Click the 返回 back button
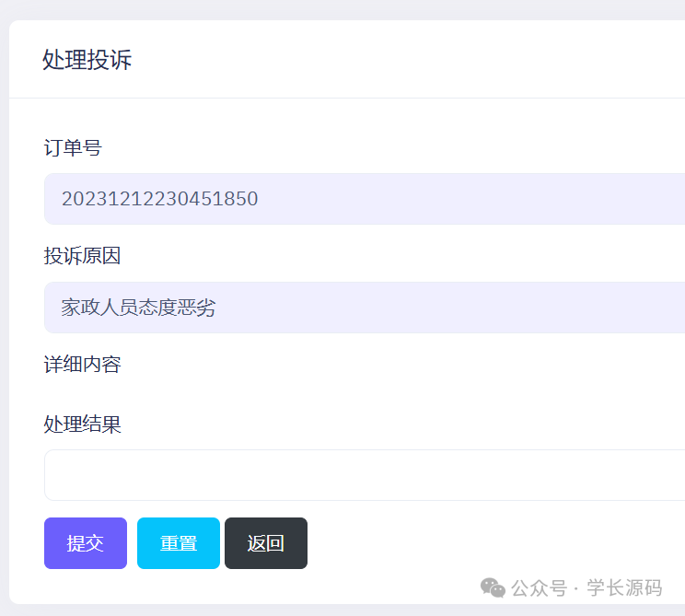 pyautogui.click(x=266, y=543)
